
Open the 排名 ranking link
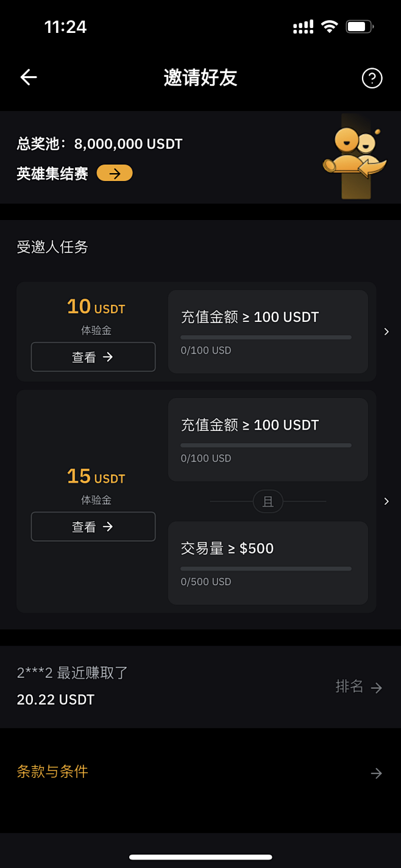(x=349, y=687)
